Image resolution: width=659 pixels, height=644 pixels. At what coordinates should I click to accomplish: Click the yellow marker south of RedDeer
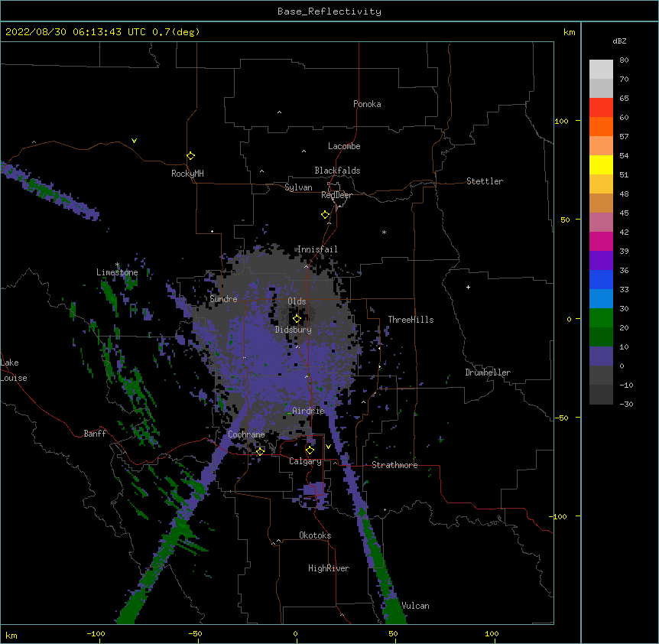[x=325, y=215]
